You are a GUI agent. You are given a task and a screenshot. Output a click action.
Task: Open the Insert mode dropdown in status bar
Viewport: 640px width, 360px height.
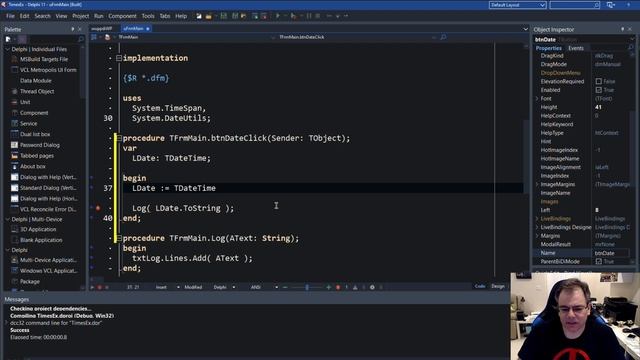point(178,287)
